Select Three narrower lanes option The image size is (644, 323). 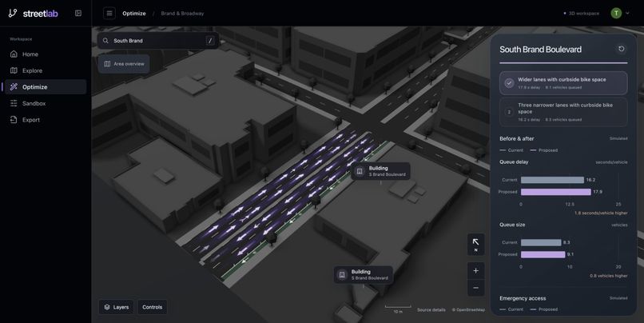coord(563,112)
